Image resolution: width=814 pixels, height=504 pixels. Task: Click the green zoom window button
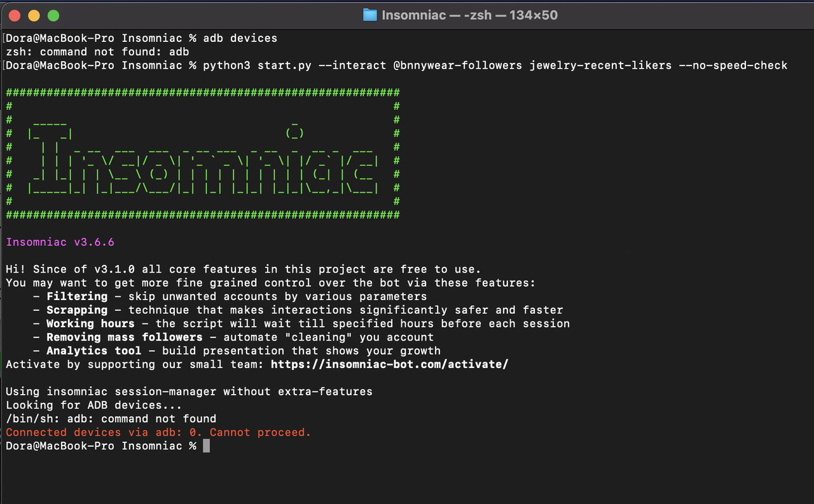[53, 15]
